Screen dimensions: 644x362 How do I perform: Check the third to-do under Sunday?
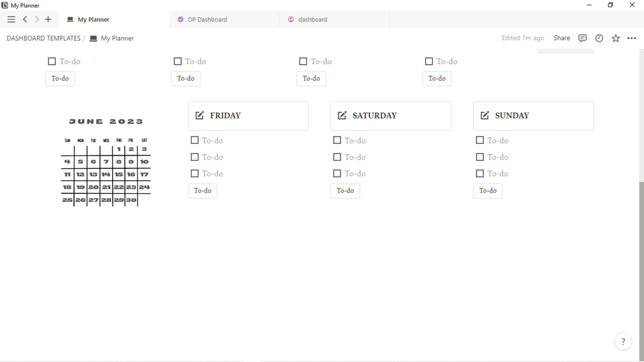(480, 174)
